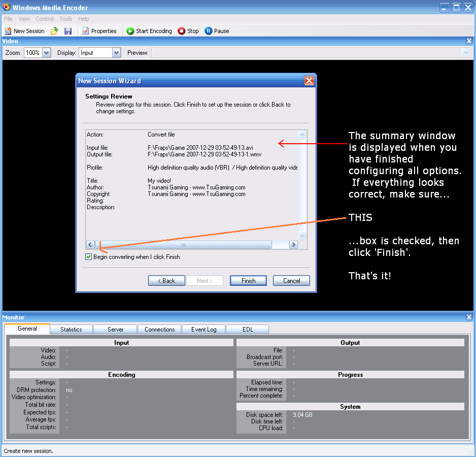Click the Finish button
Viewport: 476px width, 457px height.
coord(248,281)
